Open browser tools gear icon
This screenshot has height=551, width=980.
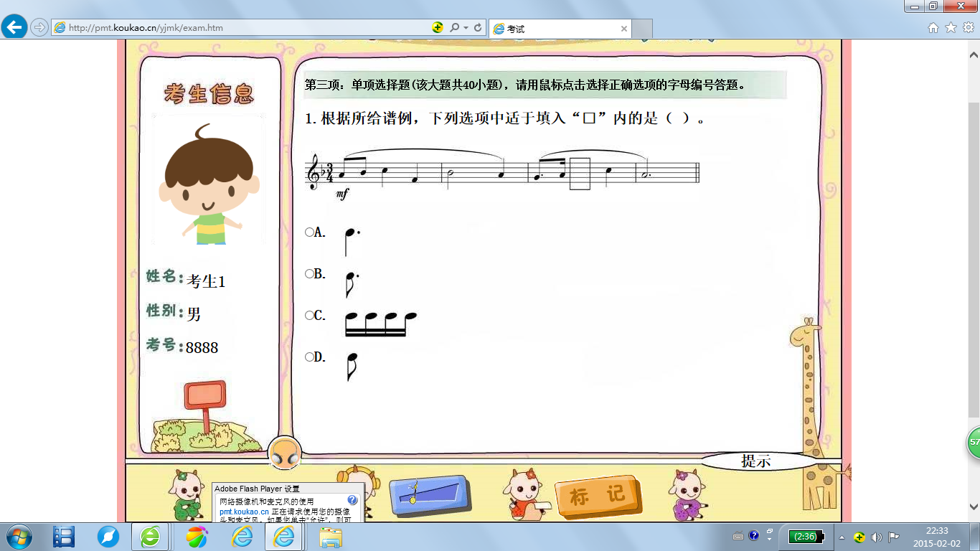[x=968, y=28]
